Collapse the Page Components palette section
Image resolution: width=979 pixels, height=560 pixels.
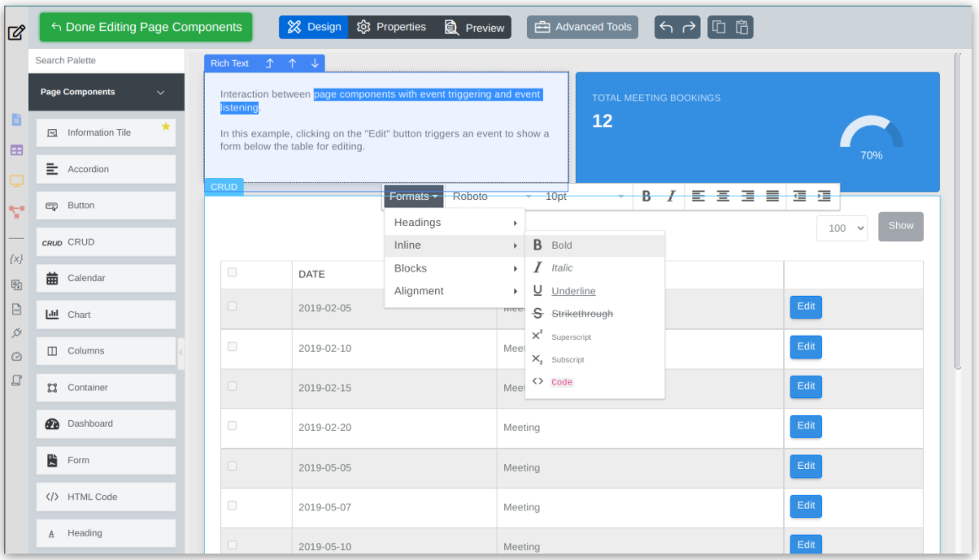click(160, 93)
